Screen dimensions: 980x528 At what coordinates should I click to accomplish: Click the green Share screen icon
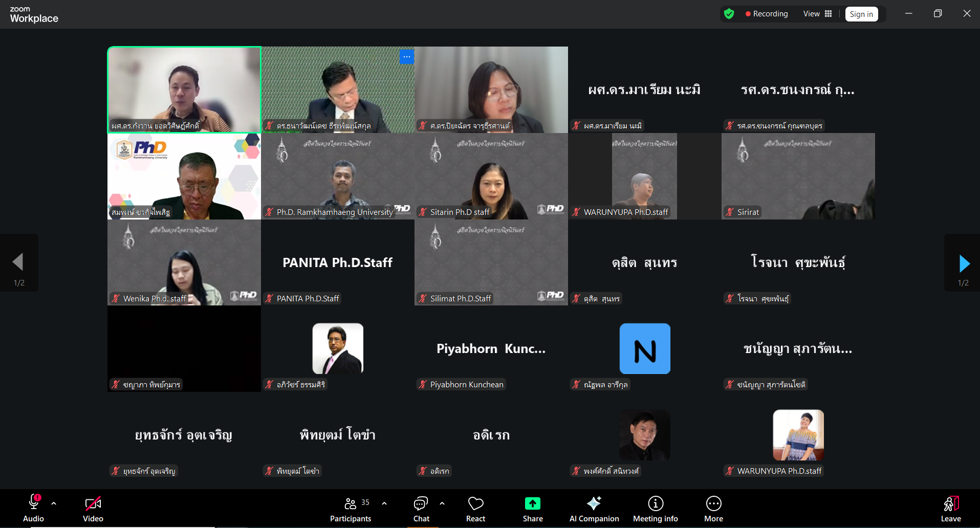[532, 504]
